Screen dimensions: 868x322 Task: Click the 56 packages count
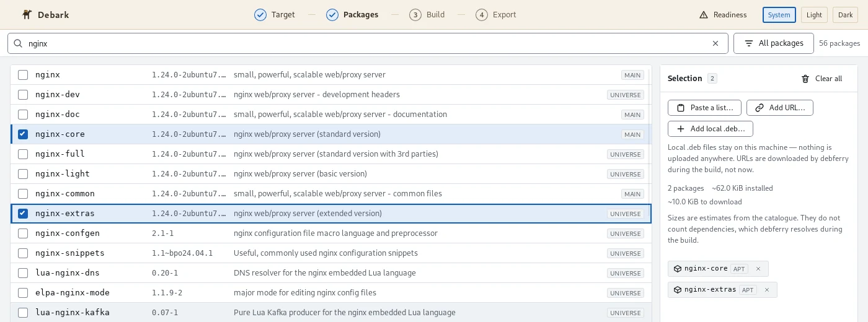(839, 43)
